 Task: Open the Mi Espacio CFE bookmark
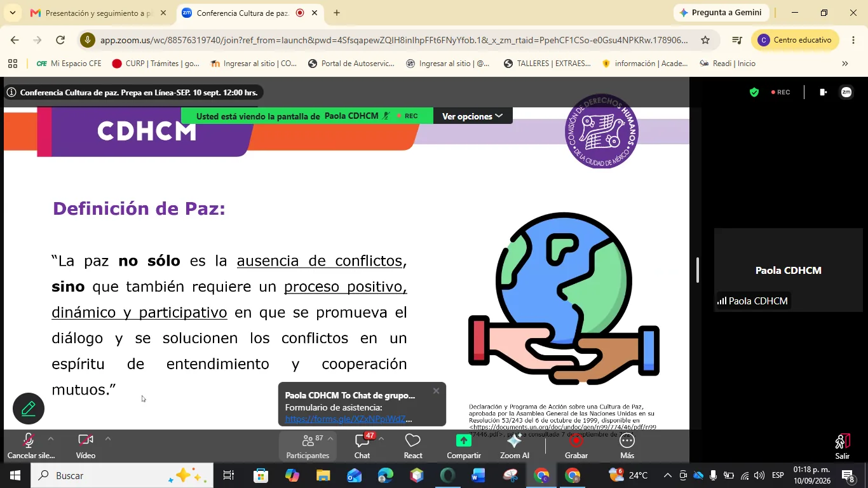69,64
